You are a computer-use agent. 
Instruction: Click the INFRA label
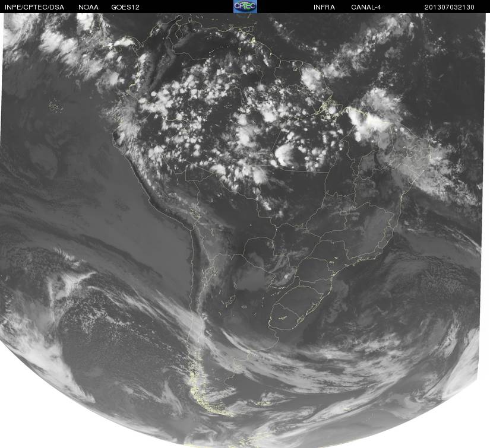[324, 7]
